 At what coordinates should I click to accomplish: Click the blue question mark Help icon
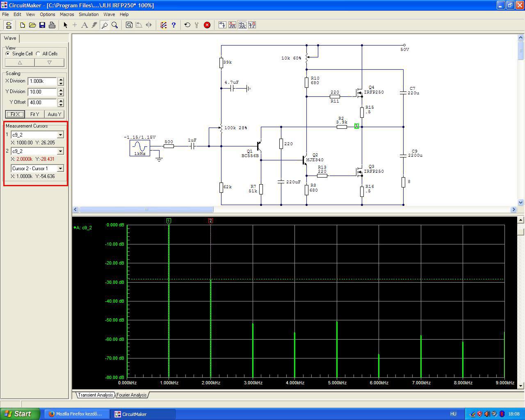[173, 25]
